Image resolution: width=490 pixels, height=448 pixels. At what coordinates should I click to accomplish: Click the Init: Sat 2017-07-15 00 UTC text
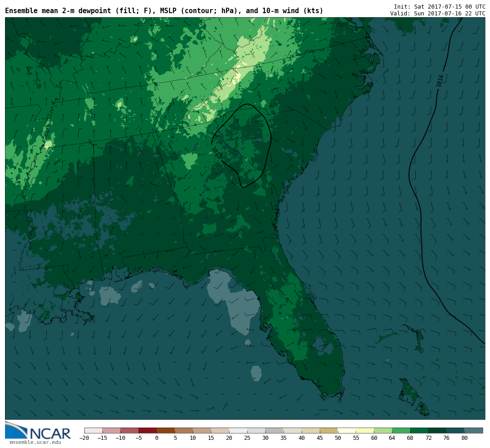tap(439, 6)
